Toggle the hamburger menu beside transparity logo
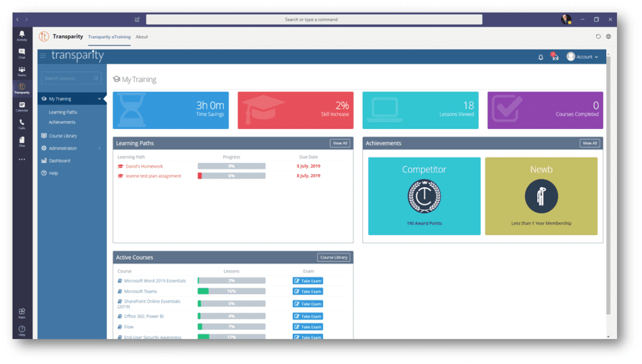The width and height of the screenshot is (642, 364). [43, 56]
